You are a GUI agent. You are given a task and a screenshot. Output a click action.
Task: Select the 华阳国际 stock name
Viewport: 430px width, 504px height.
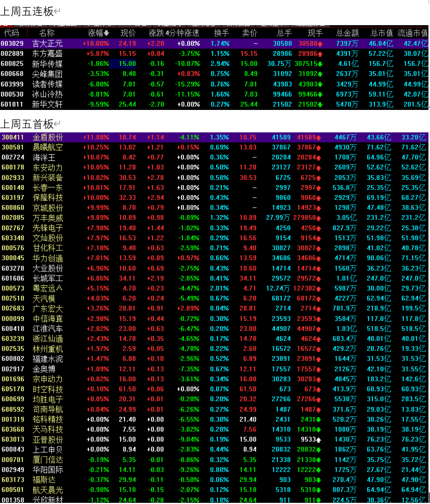[48, 470]
